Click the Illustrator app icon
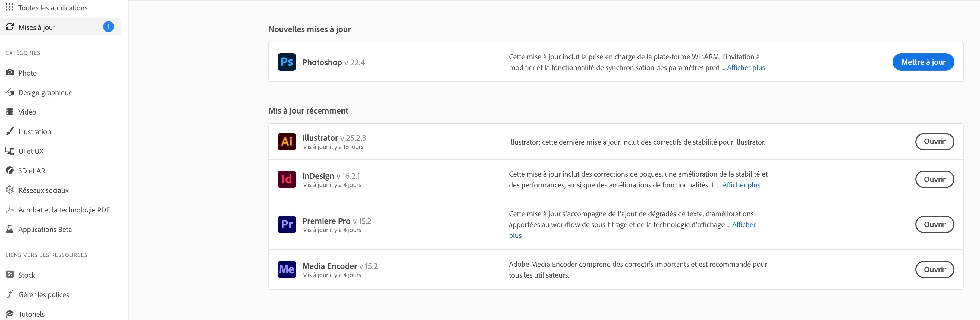This screenshot has width=980, height=320. pos(287,142)
